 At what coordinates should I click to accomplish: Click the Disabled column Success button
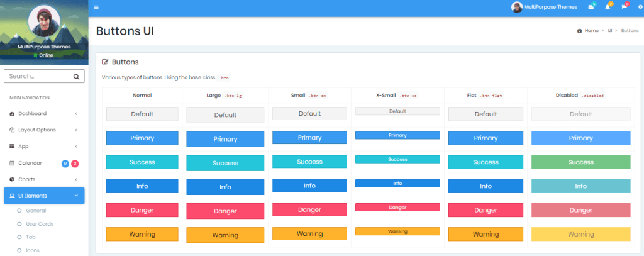[x=580, y=162]
